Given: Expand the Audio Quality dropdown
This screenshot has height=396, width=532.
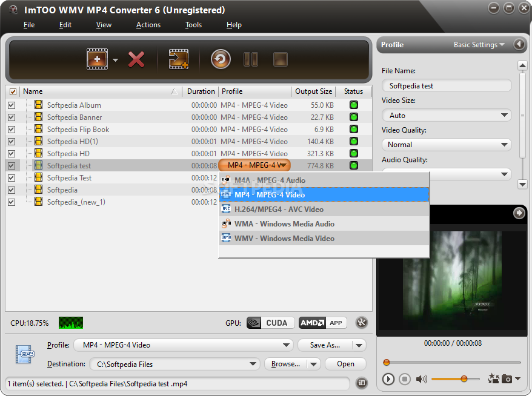Looking at the screenshot, I should point(504,174).
